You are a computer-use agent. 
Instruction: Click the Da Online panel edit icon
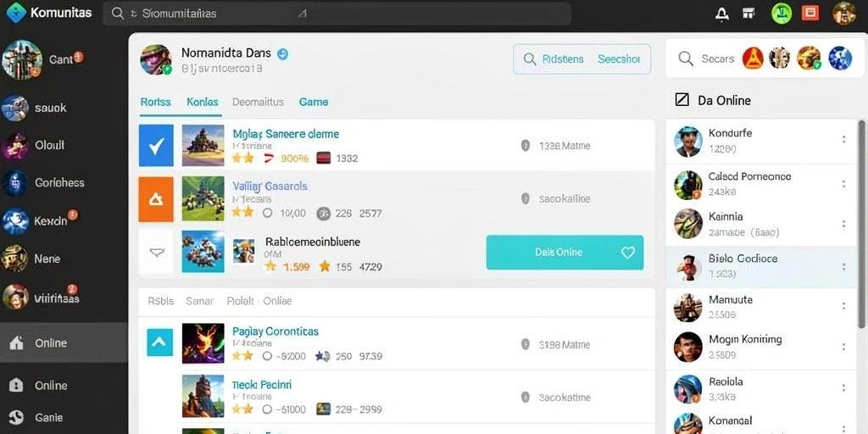coord(682,100)
